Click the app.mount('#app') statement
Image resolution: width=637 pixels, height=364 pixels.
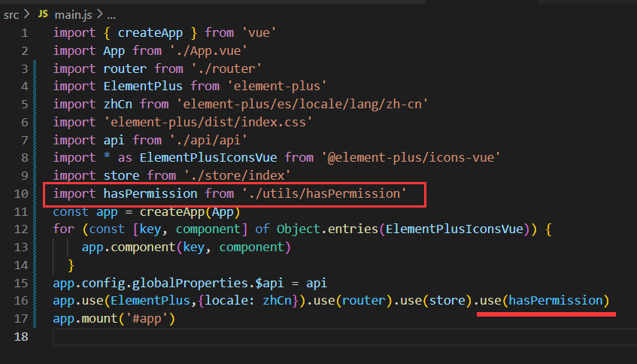coord(113,319)
